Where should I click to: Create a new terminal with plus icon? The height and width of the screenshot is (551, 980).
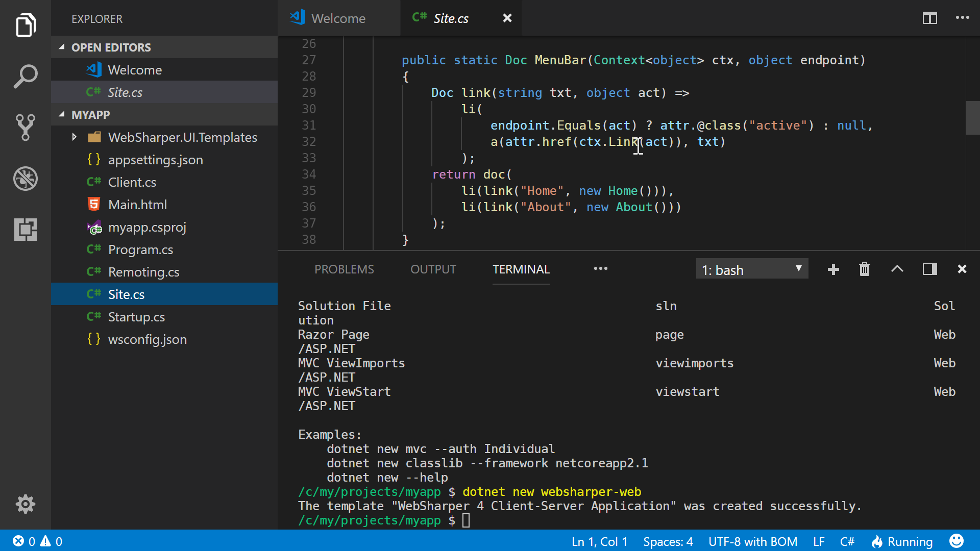[x=833, y=269]
